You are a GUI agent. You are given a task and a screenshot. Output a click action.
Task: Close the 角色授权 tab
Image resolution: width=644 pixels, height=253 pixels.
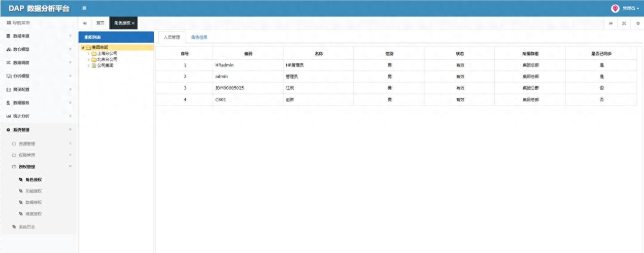(133, 23)
